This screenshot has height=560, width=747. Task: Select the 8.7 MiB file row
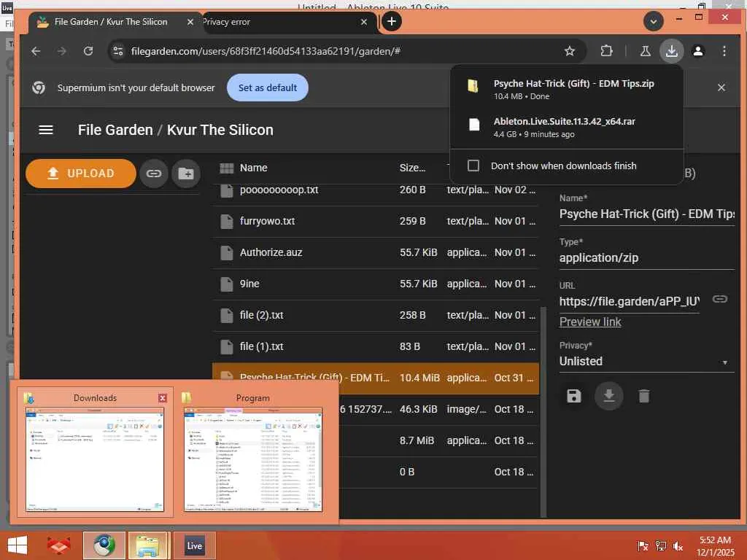[x=438, y=440]
